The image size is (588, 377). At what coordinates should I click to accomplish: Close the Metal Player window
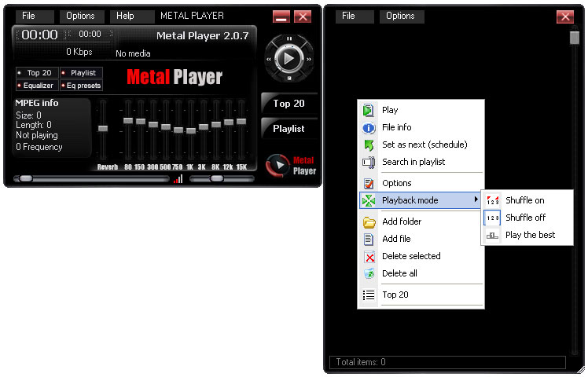[x=303, y=16]
